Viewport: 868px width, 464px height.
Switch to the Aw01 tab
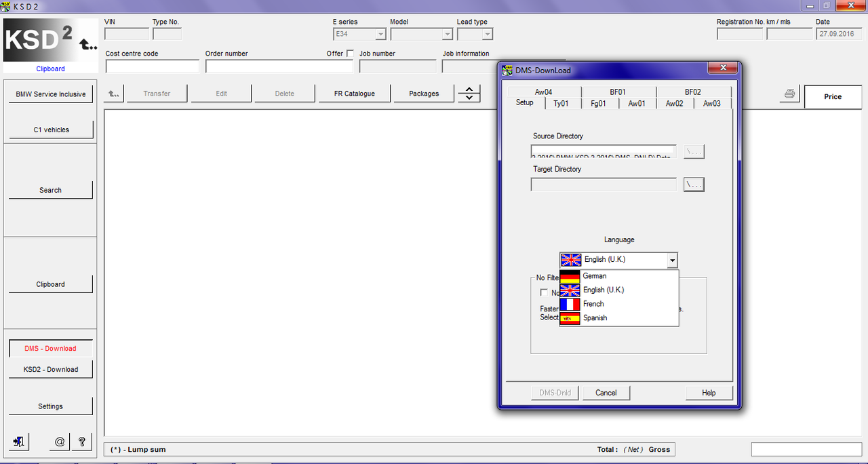pos(637,103)
